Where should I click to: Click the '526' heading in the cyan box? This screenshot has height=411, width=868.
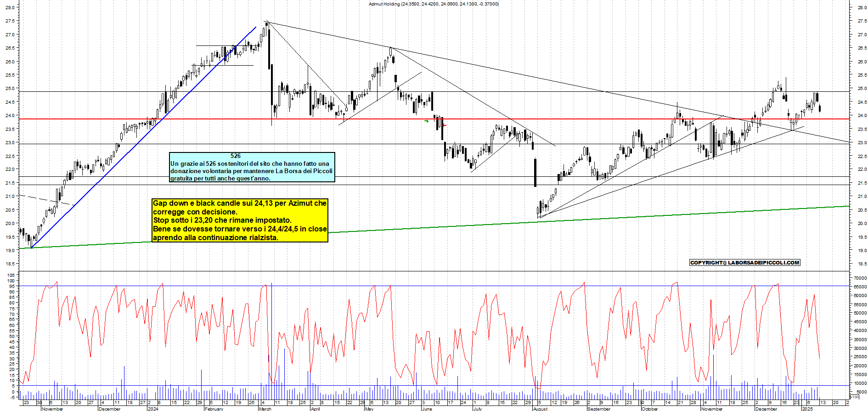pyautogui.click(x=236, y=156)
